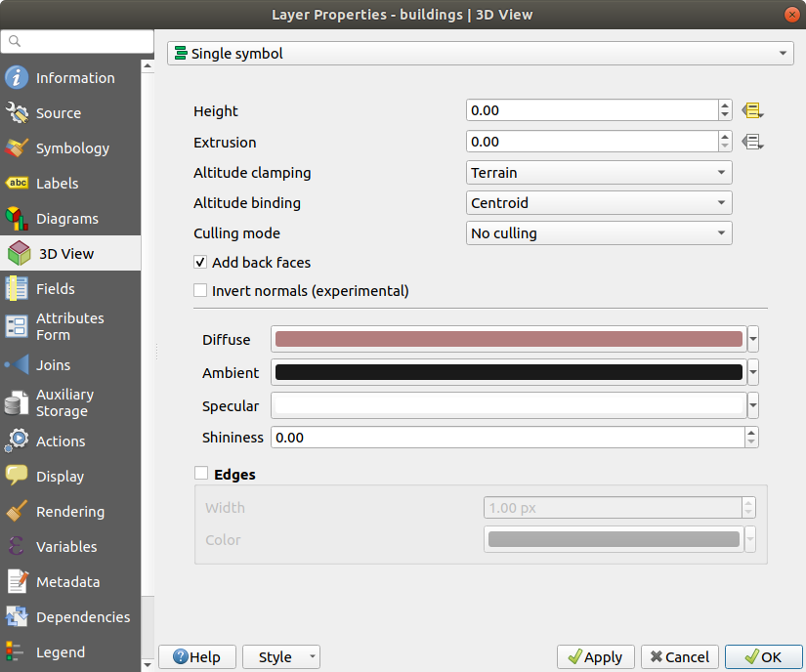Increase Height with the up arrow
806x672 pixels.
coord(725,105)
